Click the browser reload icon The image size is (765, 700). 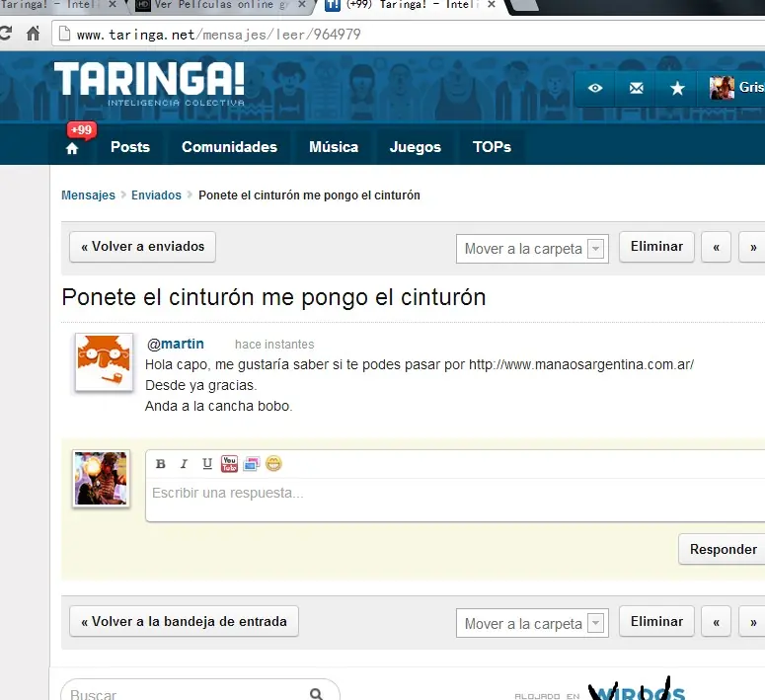coord(5,34)
